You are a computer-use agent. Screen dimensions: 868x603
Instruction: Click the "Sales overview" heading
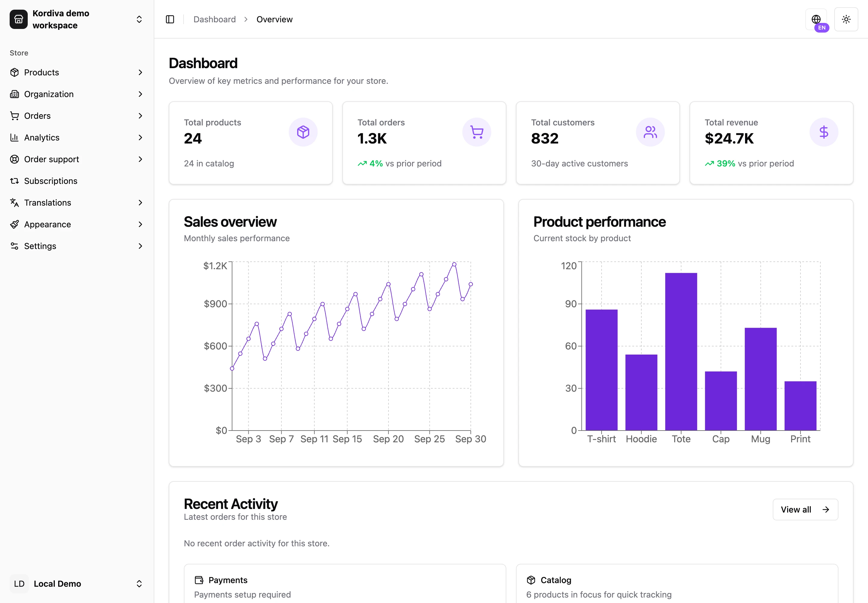230,222
